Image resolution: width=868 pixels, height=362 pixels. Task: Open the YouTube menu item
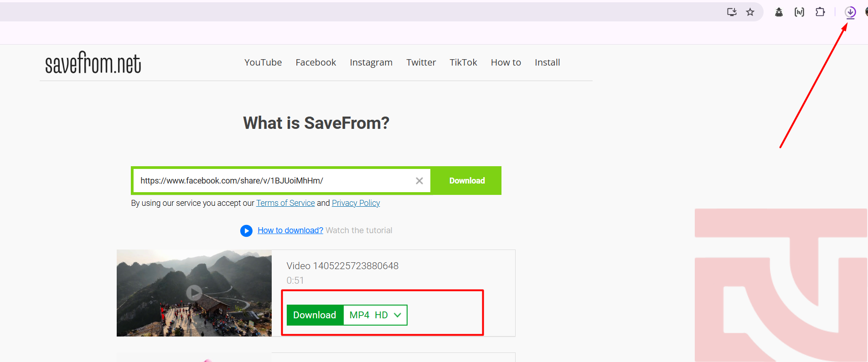pyautogui.click(x=263, y=62)
